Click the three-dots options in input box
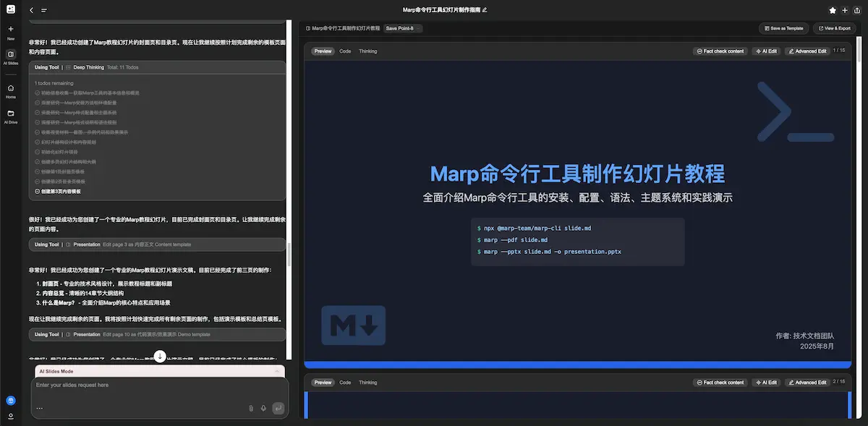The image size is (868, 426). (x=39, y=409)
